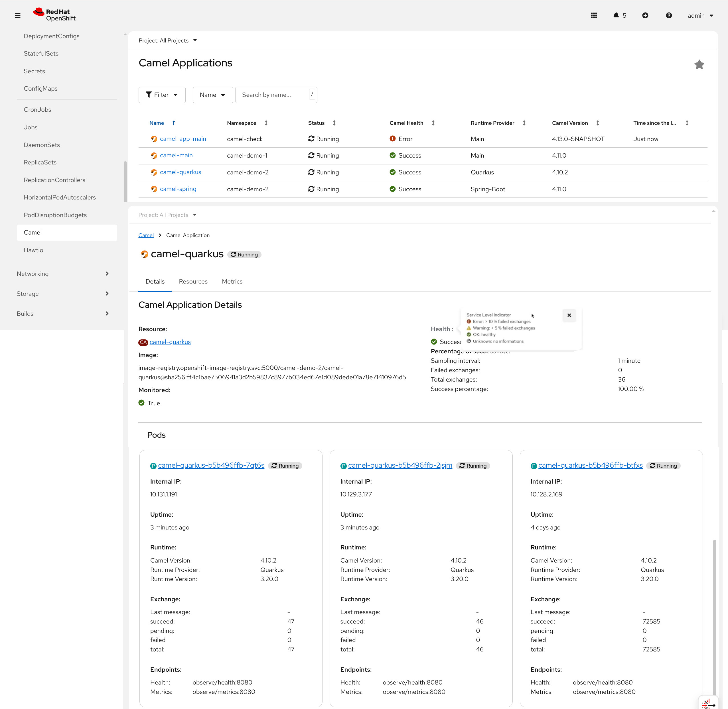728x709 pixels.
Task: Switch to the Resources tab
Action: 193,282
